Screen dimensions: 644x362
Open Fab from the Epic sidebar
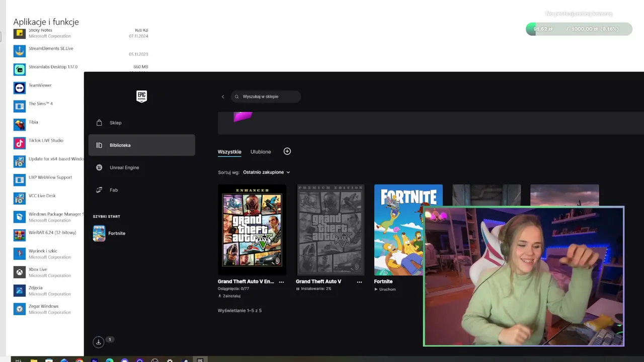point(141,190)
